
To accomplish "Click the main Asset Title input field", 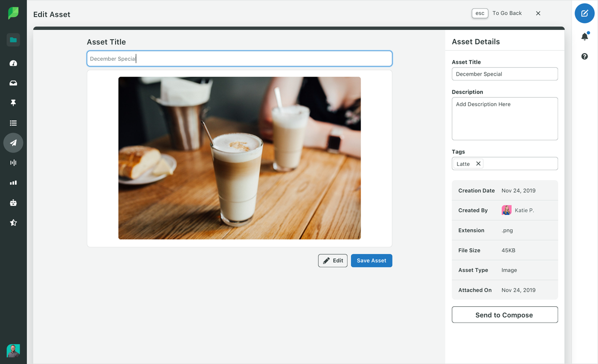I will click(240, 58).
